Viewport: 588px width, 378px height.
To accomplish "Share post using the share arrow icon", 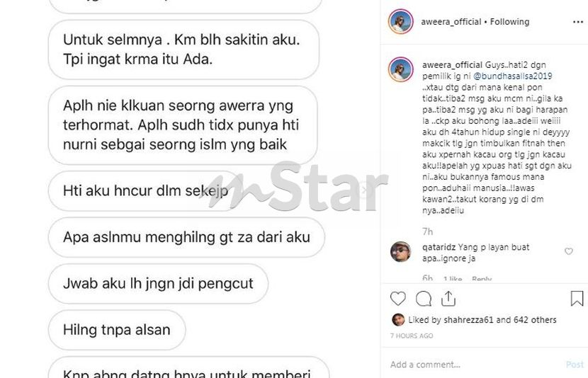I will [448, 299].
